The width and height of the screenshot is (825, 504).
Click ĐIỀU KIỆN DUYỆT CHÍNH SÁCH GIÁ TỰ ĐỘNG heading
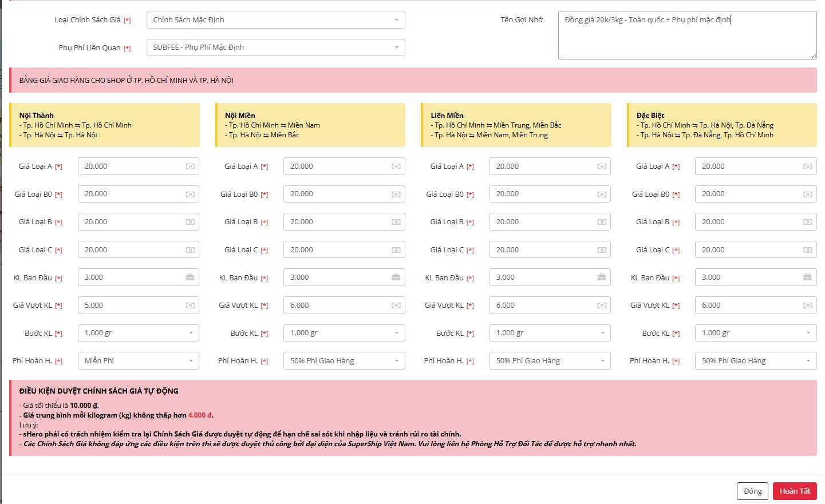(x=98, y=391)
